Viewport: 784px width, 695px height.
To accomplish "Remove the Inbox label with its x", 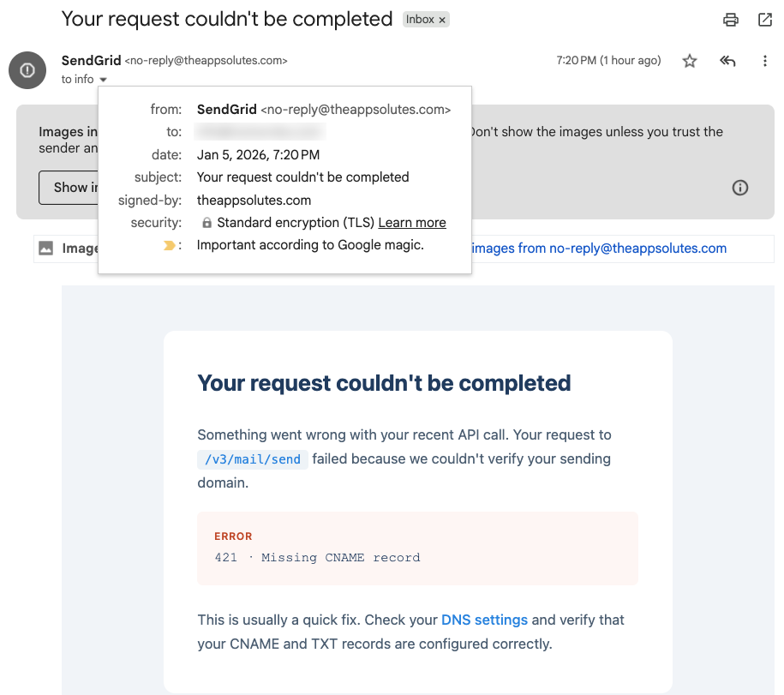I will pyautogui.click(x=442, y=20).
